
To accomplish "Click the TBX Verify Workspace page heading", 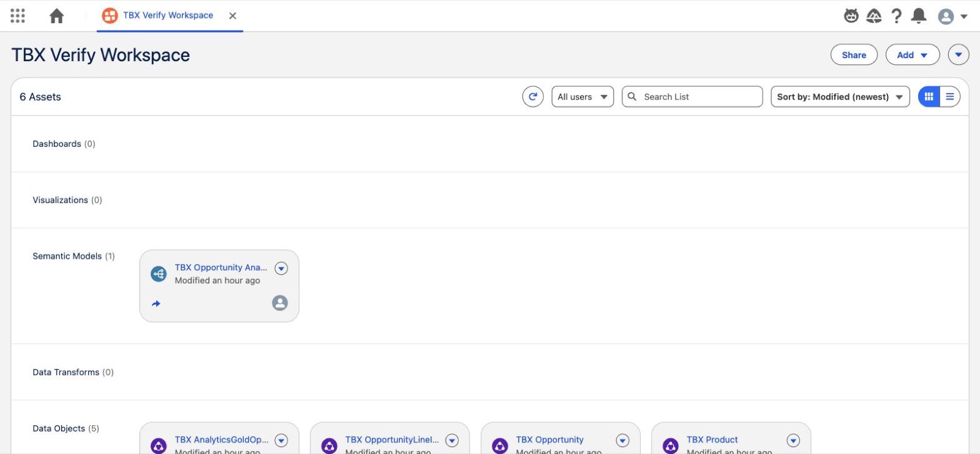I will [100, 55].
